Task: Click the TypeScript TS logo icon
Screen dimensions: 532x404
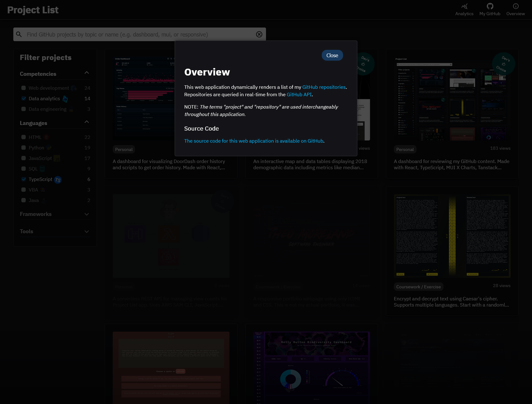Action: pyautogui.click(x=58, y=180)
